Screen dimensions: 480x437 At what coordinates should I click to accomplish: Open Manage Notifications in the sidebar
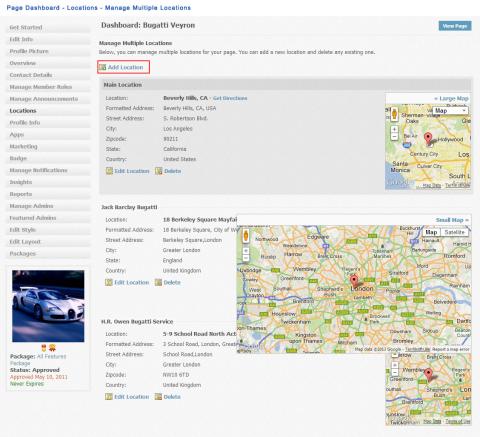coord(48,170)
